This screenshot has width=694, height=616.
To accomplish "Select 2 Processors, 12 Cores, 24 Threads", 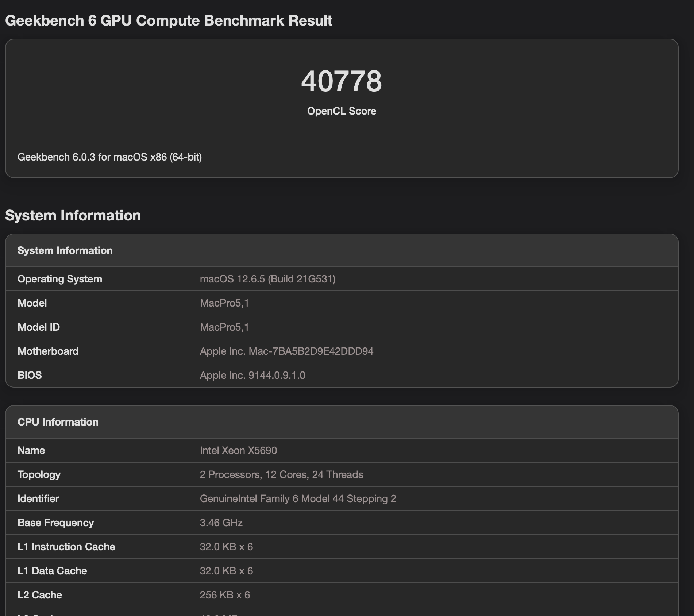I will [281, 474].
